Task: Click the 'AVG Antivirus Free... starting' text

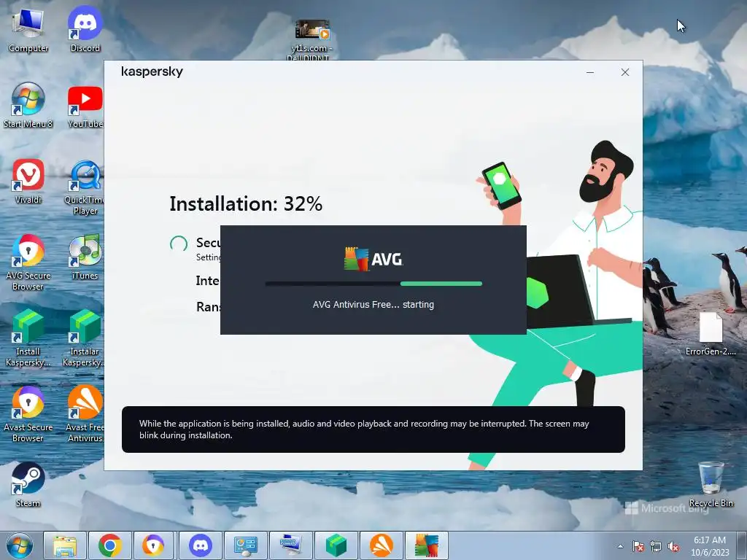Action: 373,305
